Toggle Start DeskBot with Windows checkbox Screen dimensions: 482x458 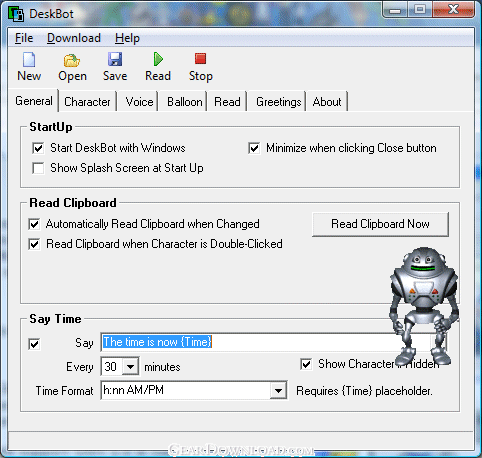tap(38, 148)
